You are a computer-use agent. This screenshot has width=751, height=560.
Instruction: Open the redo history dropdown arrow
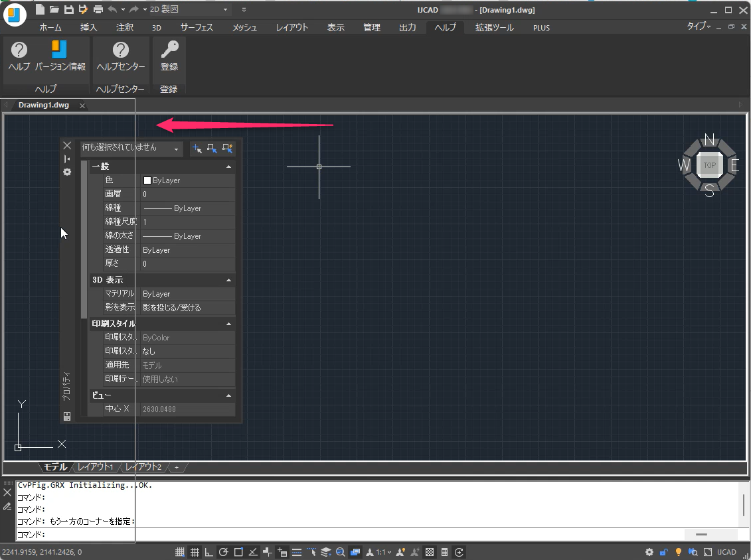(145, 9)
